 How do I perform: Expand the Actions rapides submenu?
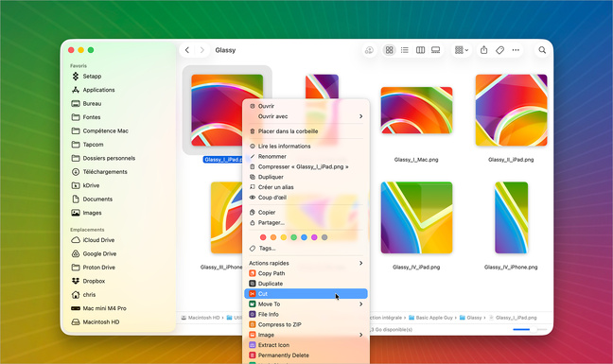306,263
